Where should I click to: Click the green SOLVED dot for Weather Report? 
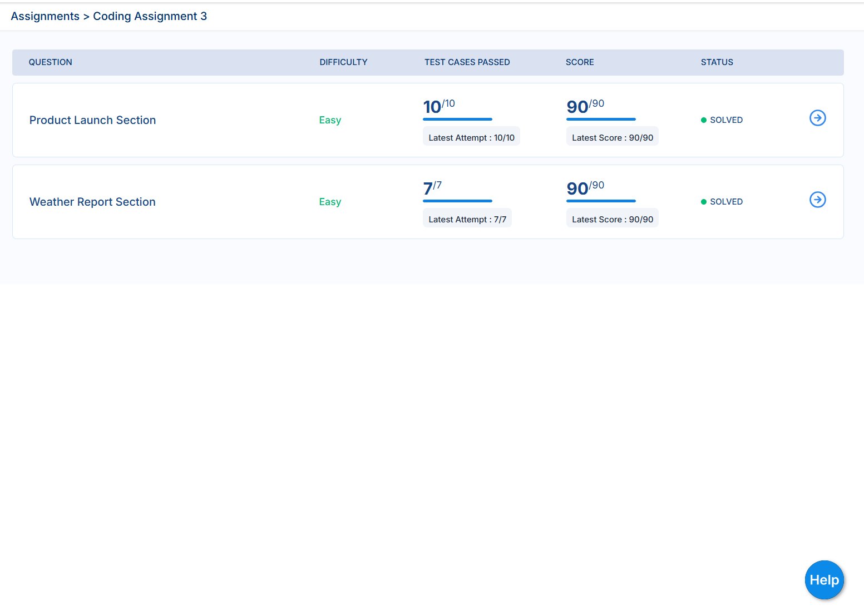tap(704, 202)
